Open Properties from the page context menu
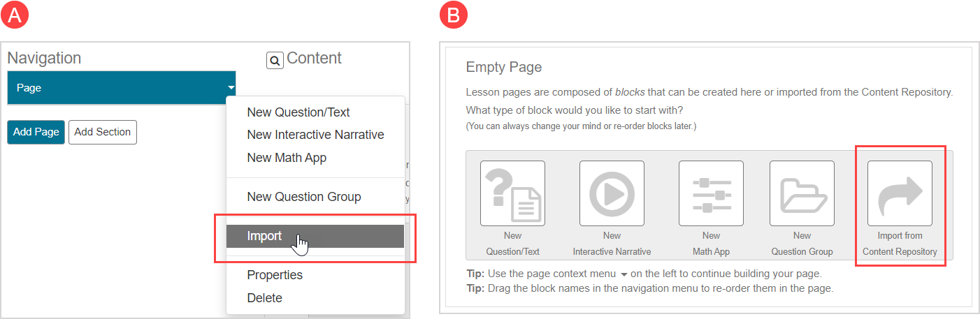 [275, 275]
